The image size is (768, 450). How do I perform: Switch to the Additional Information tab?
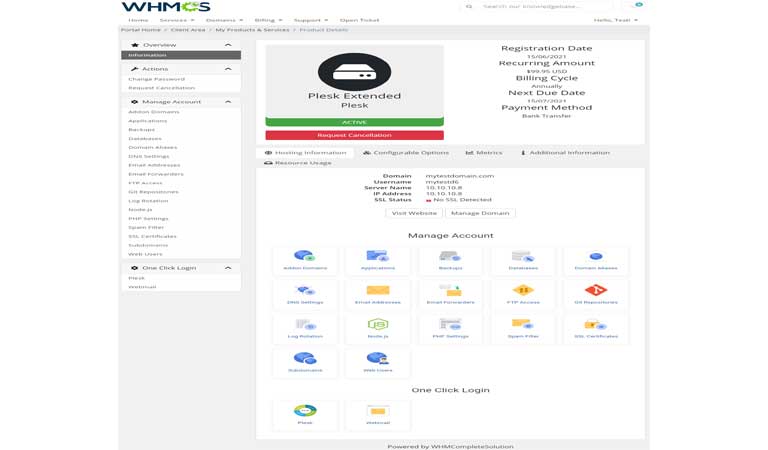point(565,153)
